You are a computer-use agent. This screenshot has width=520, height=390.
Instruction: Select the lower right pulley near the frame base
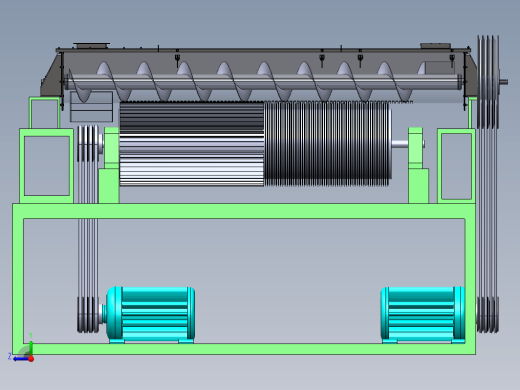click(x=488, y=314)
